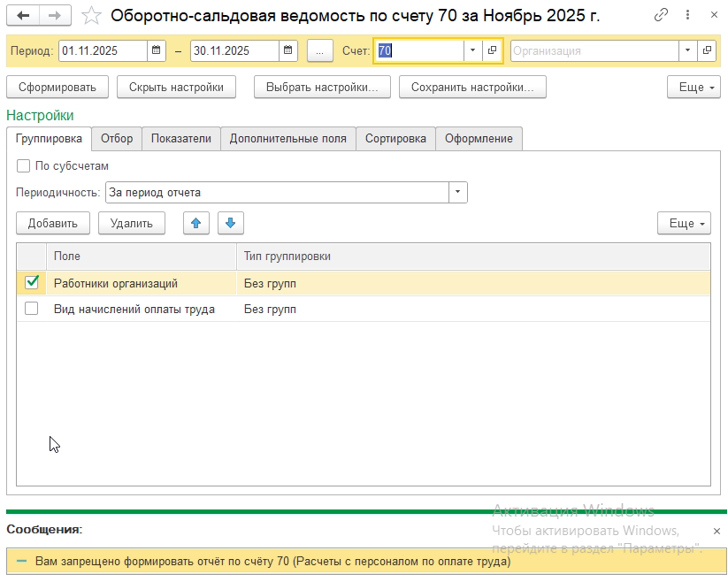This screenshot has height=582, width=728.
Task: Close the Сообщения panel with X
Action: pos(717,531)
